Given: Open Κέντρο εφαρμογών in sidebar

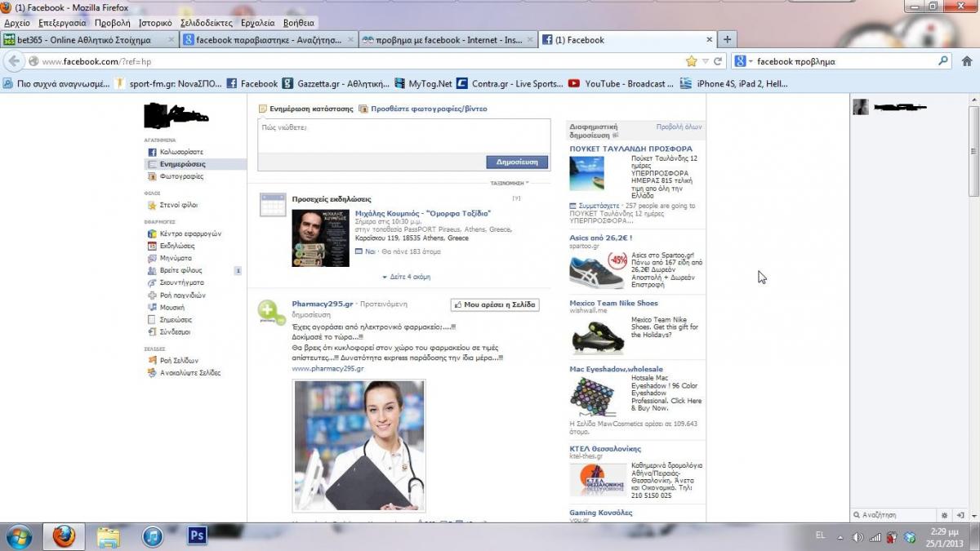Looking at the screenshot, I should click(x=189, y=233).
